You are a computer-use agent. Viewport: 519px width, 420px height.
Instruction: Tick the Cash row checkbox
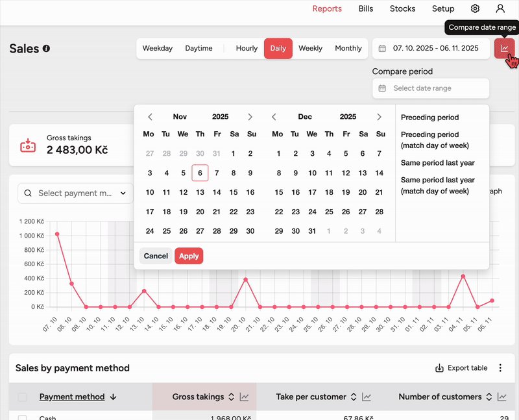point(23,418)
